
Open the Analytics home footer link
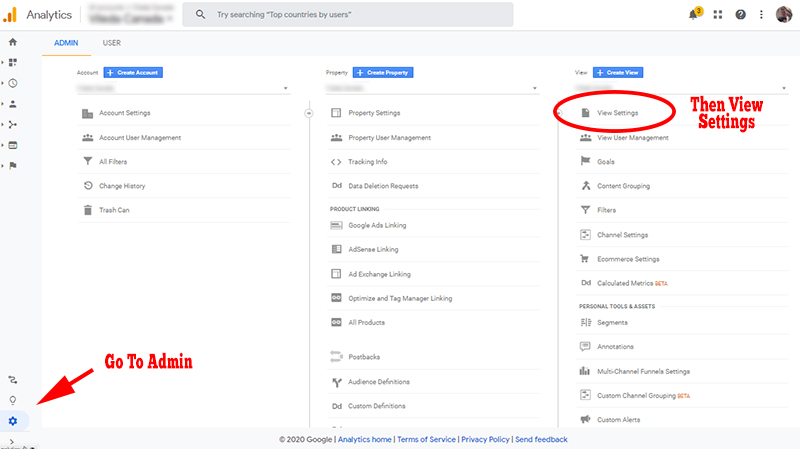pos(364,439)
